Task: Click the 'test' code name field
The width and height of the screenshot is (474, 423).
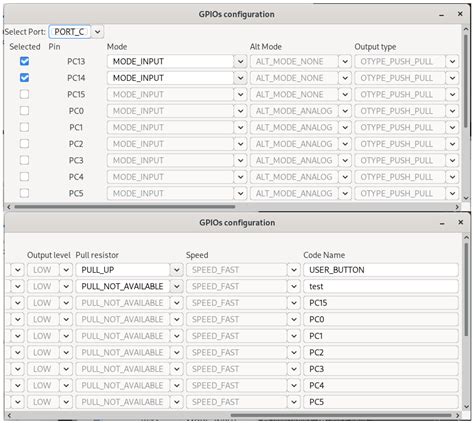Action: [x=381, y=286]
